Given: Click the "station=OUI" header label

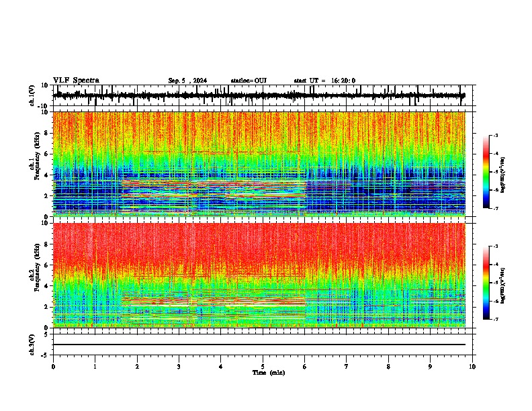Looking at the screenshot, I should point(249,81).
